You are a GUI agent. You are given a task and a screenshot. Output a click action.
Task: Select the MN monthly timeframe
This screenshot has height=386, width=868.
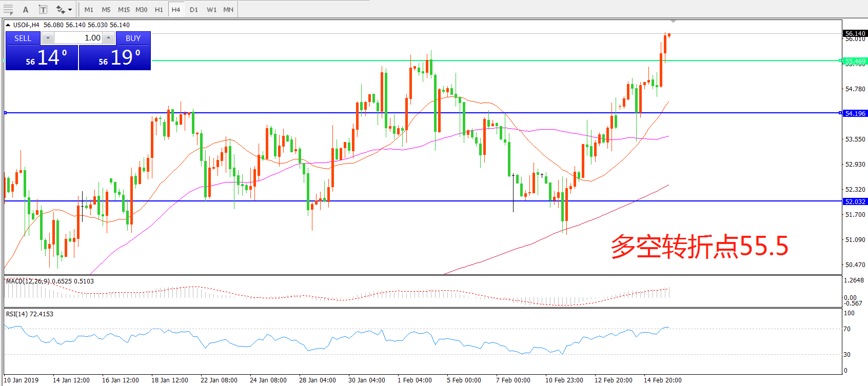pos(228,9)
